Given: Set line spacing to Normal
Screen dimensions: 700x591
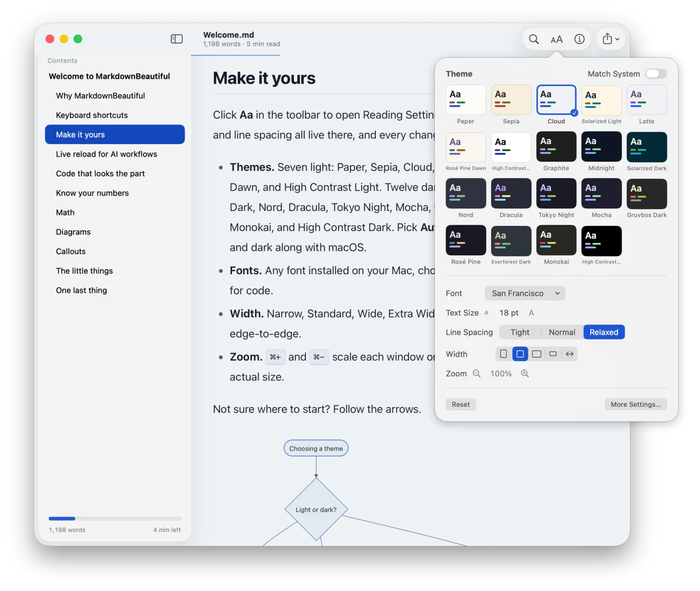Looking at the screenshot, I should point(562,332).
